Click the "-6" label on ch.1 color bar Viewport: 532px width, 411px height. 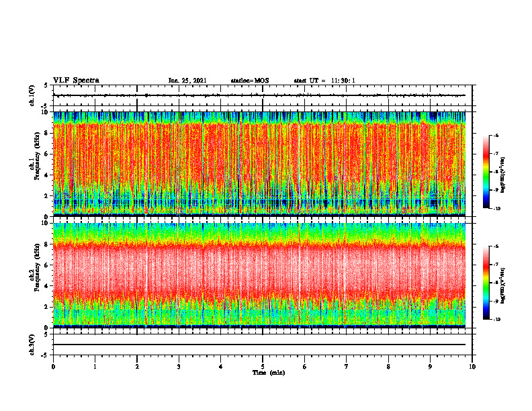[496, 136]
